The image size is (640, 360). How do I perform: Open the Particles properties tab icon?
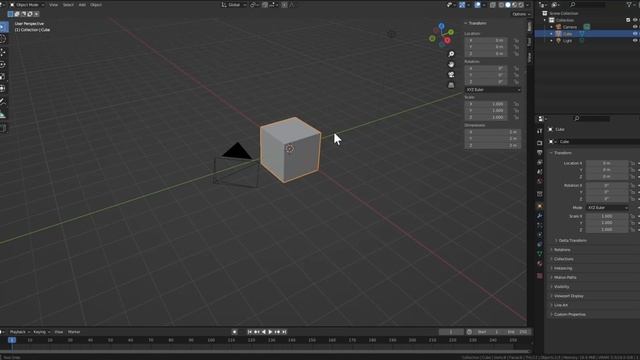click(540, 225)
